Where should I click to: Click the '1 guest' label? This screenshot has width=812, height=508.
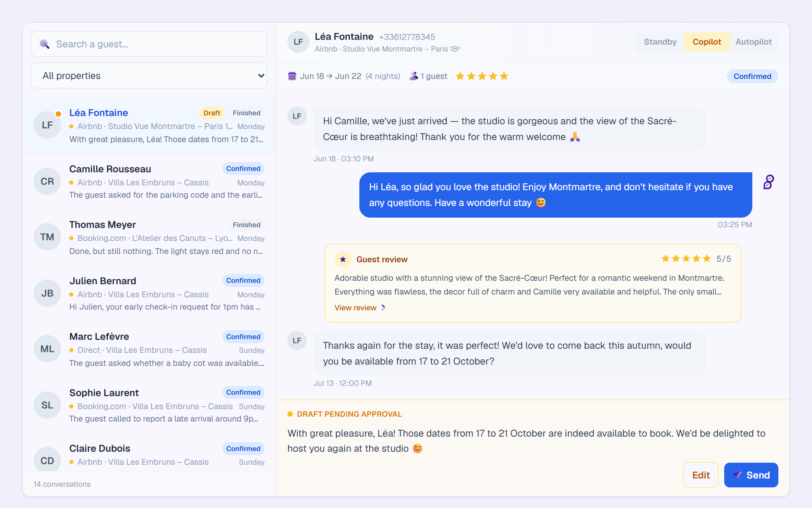(x=434, y=76)
